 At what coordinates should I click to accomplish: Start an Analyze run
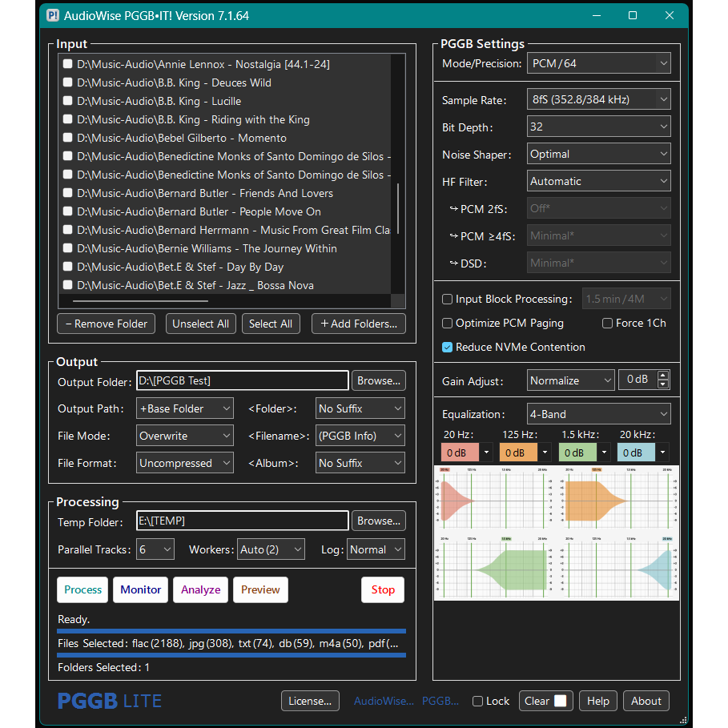point(200,589)
